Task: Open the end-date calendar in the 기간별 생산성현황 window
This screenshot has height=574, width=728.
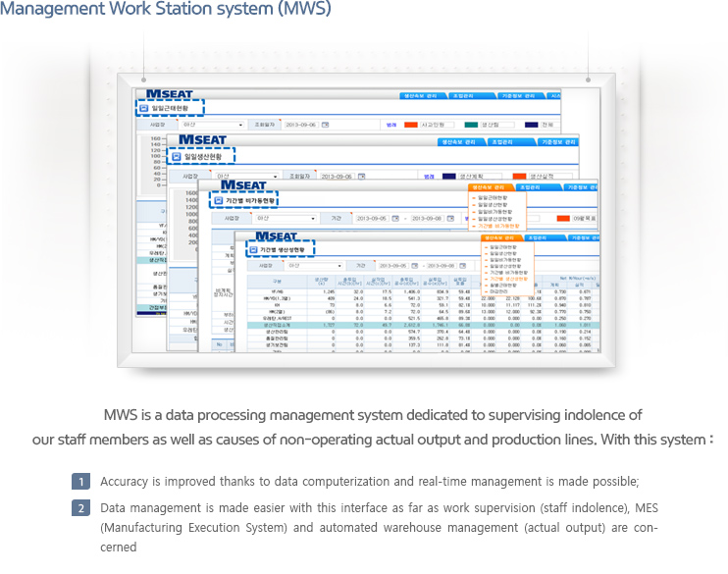Action: click(462, 266)
